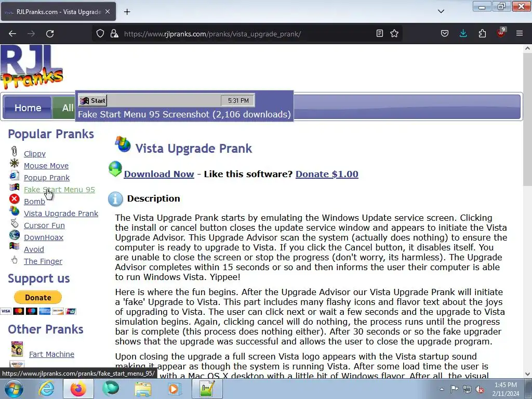
Task: Click The Finger hand icon
Action: tap(14, 260)
